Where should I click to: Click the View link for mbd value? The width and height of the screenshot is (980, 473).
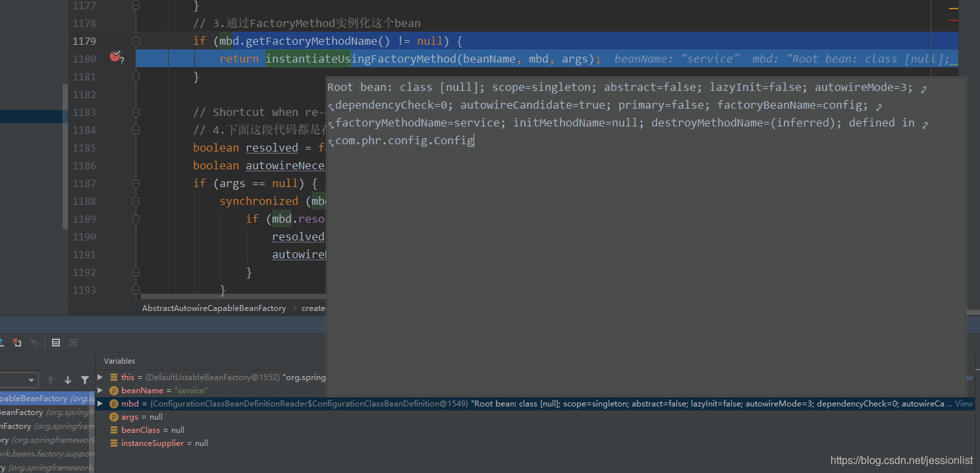[964, 404]
